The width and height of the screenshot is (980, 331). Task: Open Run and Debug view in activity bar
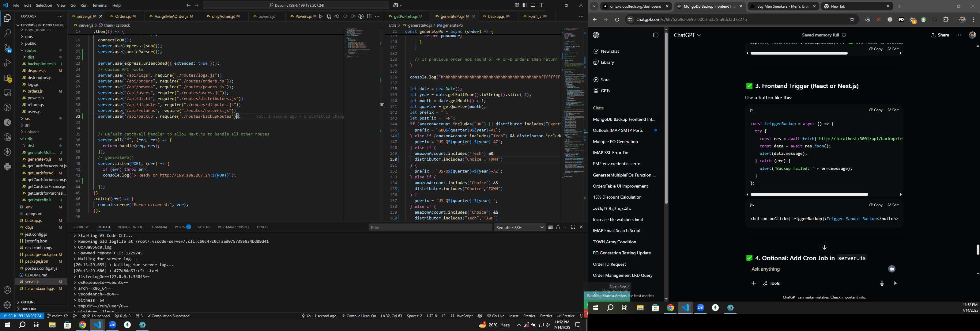tap(7, 63)
